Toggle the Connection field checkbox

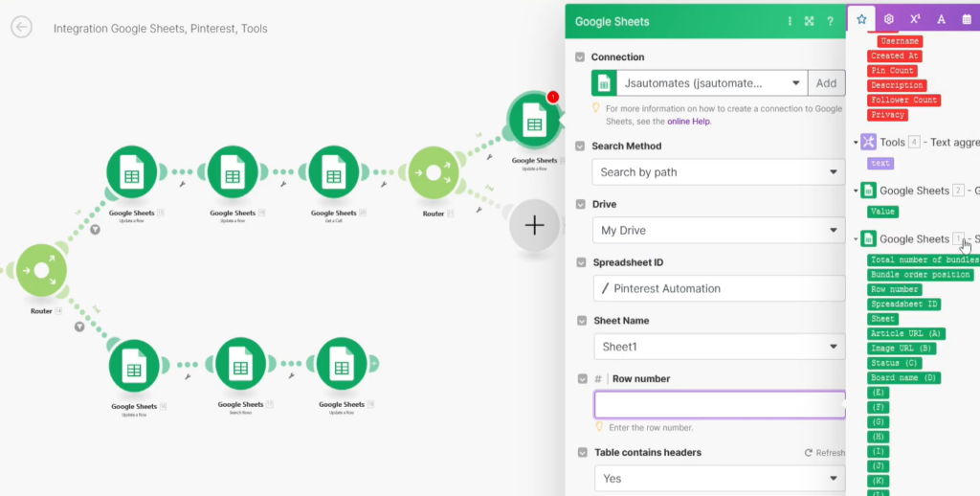581,56
